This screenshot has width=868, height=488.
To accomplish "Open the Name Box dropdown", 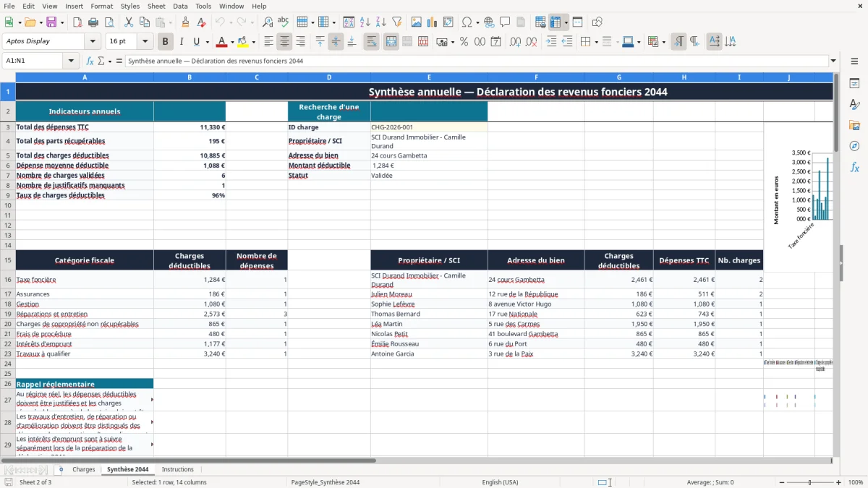I will click(x=72, y=61).
